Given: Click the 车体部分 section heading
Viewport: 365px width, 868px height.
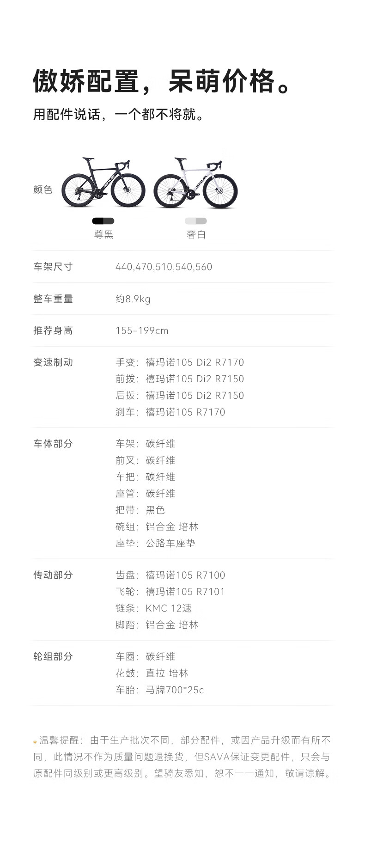Looking at the screenshot, I should point(53,444).
